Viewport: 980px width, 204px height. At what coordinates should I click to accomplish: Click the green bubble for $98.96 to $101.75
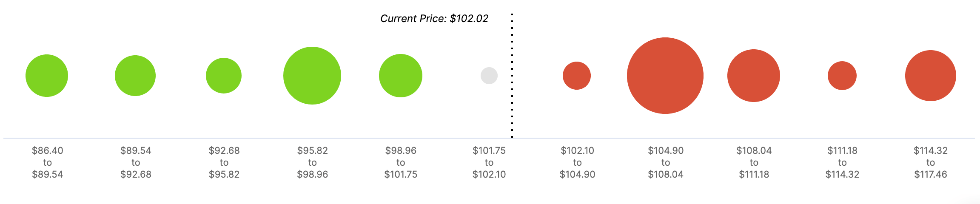(401, 76)
